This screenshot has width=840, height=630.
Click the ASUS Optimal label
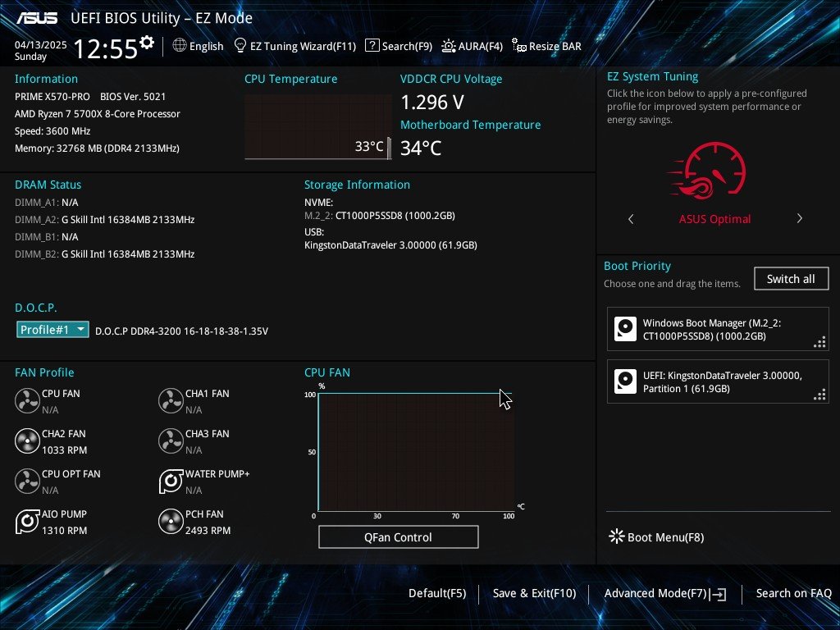(714, 219)
